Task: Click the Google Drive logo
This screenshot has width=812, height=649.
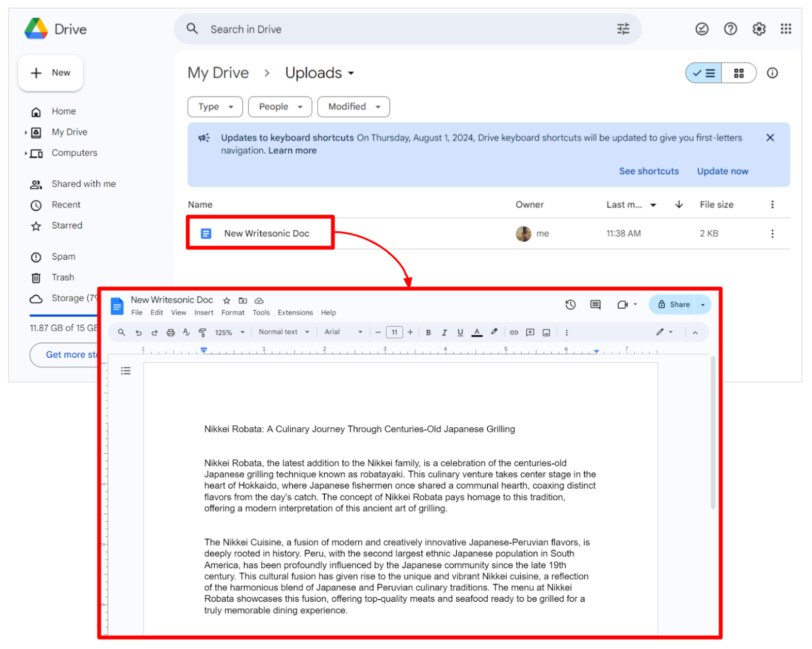Action: [x=36, y=29]
